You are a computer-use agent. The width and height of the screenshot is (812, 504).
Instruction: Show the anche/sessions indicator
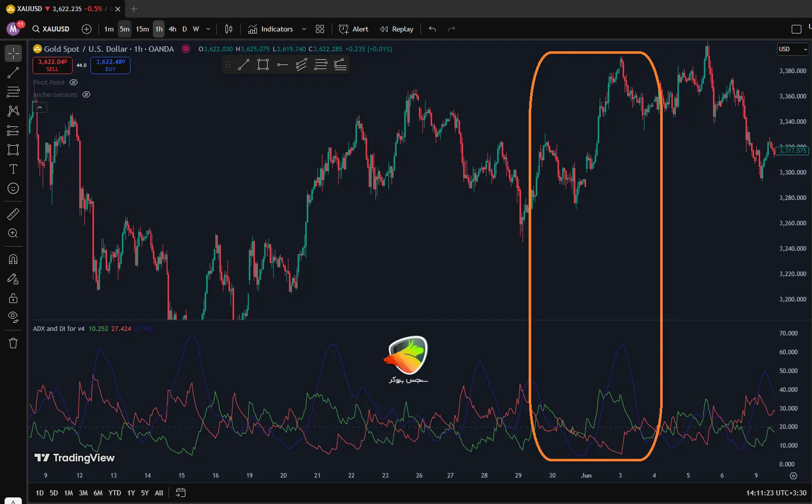click(86, 94)
